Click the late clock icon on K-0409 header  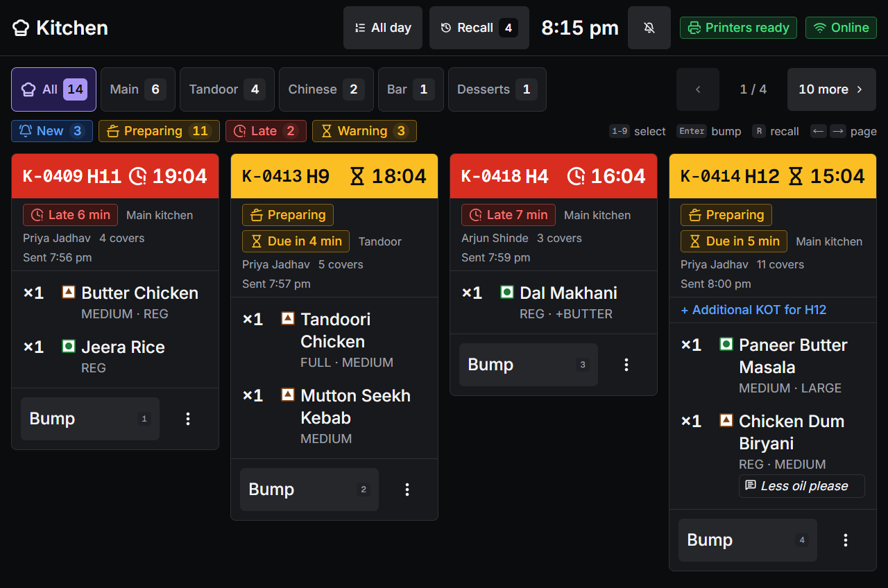click(x=138, y=176)
